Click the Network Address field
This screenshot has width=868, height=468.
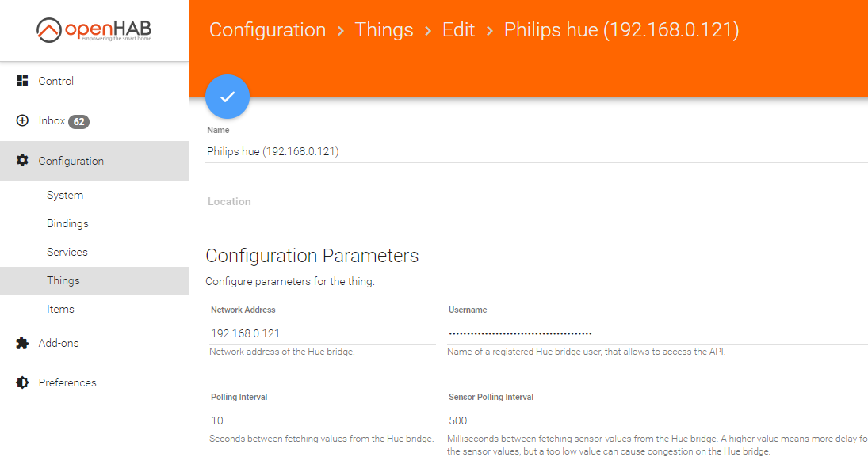pyautogui.click(x=322, y=333)
